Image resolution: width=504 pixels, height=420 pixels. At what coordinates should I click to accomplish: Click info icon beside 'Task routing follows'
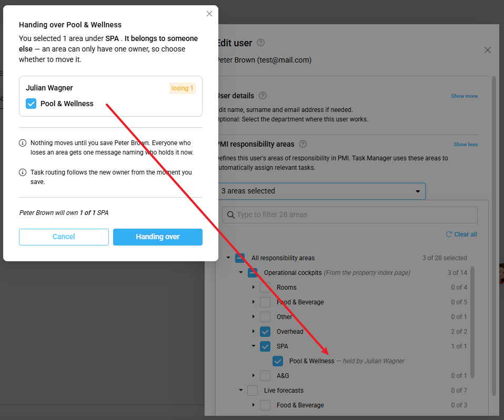click(x=23, y=172)
